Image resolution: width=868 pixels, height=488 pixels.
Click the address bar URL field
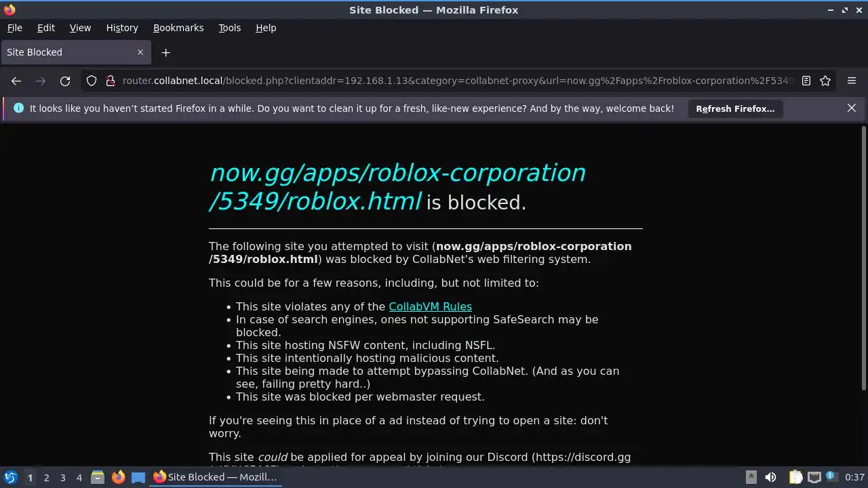pyautogui.click(x=458, y=81)
